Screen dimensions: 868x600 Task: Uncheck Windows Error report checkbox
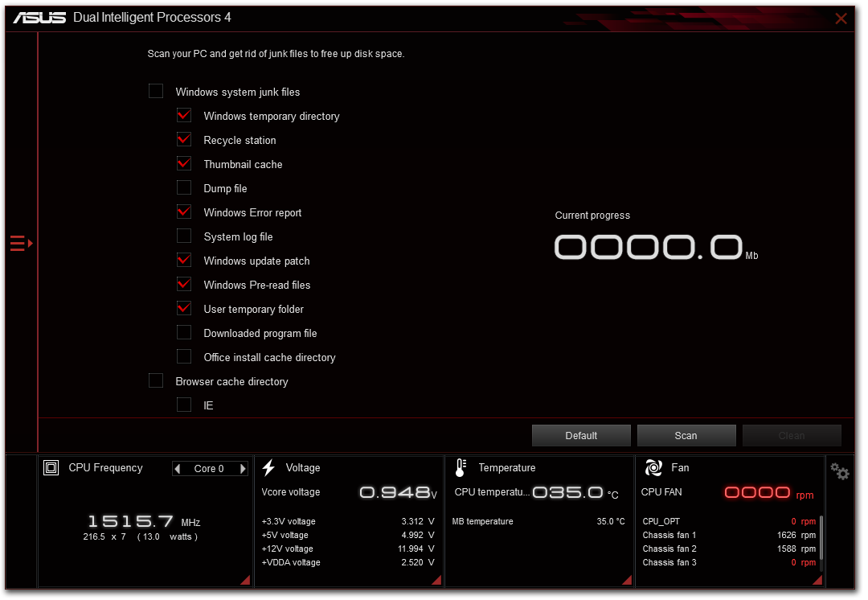tap(184, 212)
